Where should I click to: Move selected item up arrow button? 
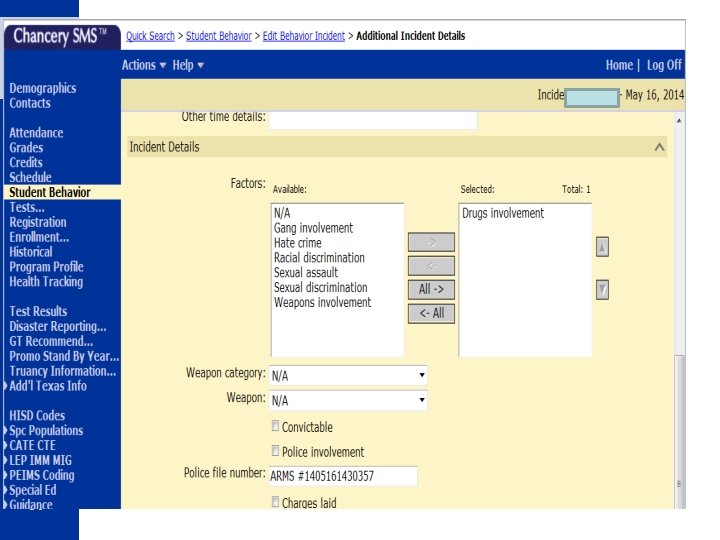pos(602,247)
